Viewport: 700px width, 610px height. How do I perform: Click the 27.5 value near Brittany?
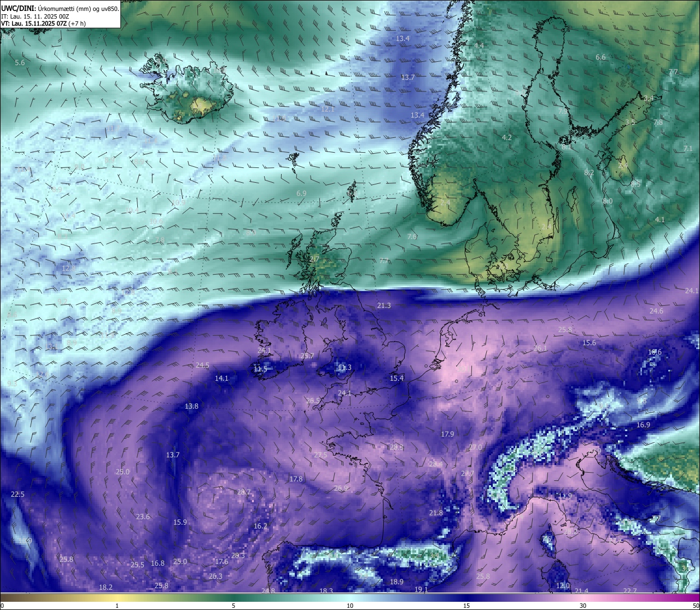(320, 455)
